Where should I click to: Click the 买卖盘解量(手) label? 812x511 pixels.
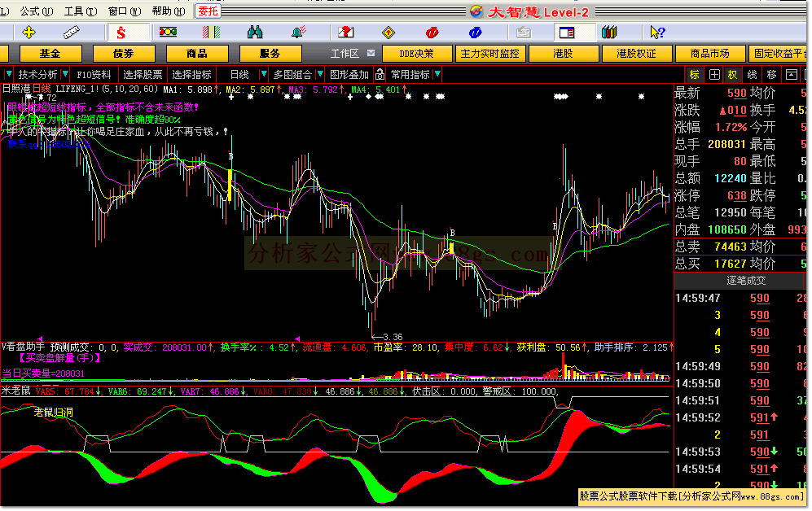(60, 358)
